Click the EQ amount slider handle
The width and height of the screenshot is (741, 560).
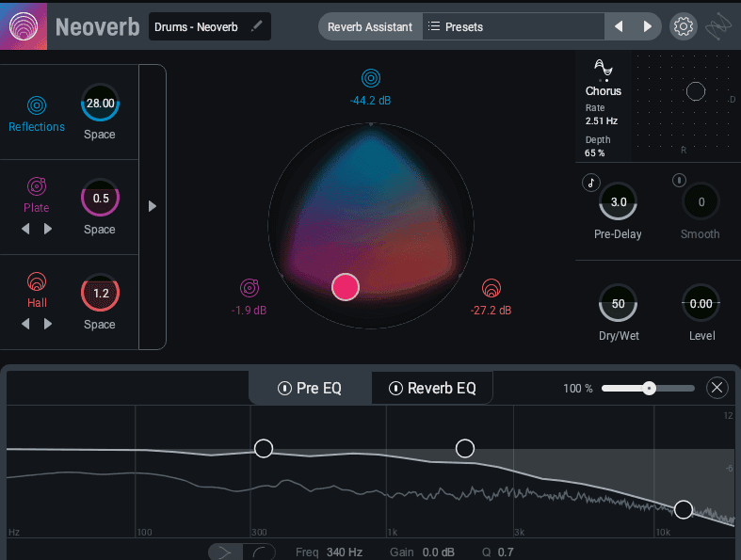(650, 388)
